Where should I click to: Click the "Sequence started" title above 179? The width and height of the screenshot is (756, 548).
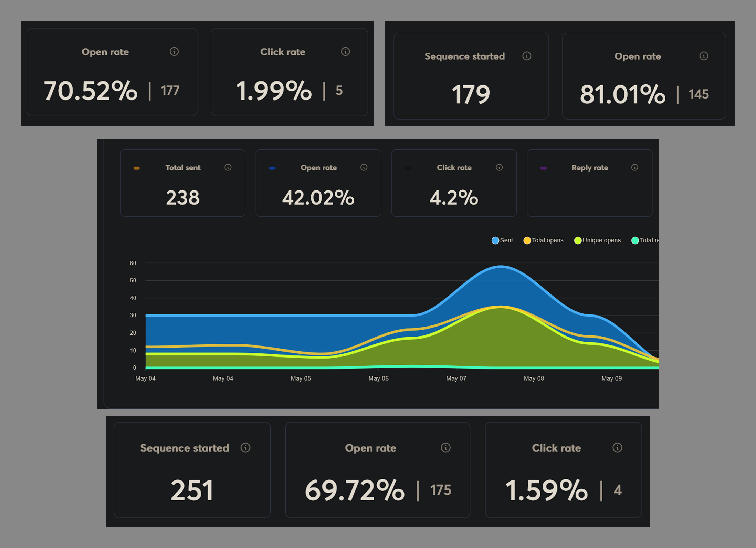pos(465,56)
